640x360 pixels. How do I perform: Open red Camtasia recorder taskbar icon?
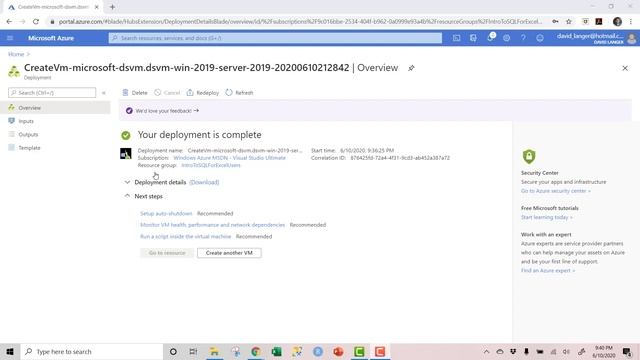pos(380,351)
